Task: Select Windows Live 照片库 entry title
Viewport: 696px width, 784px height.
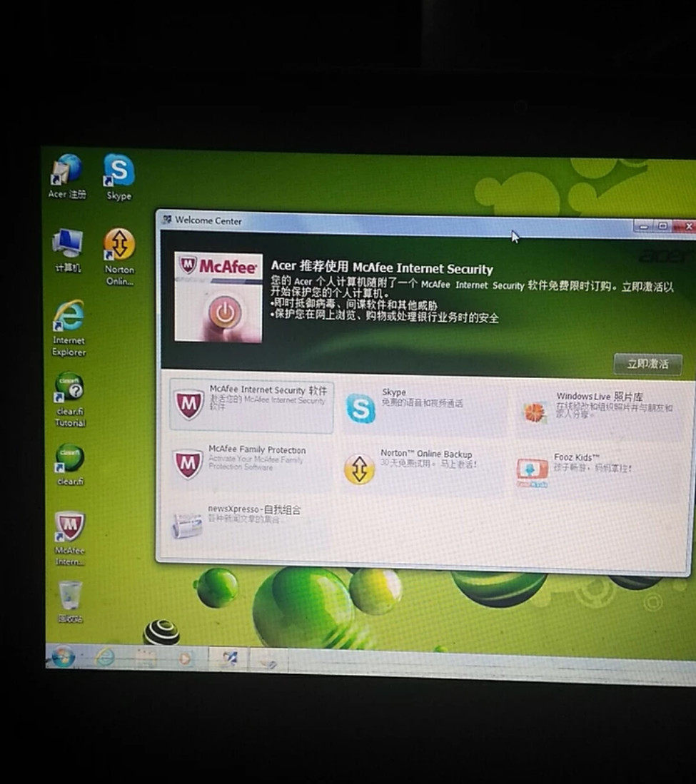Action: [600, 397]
